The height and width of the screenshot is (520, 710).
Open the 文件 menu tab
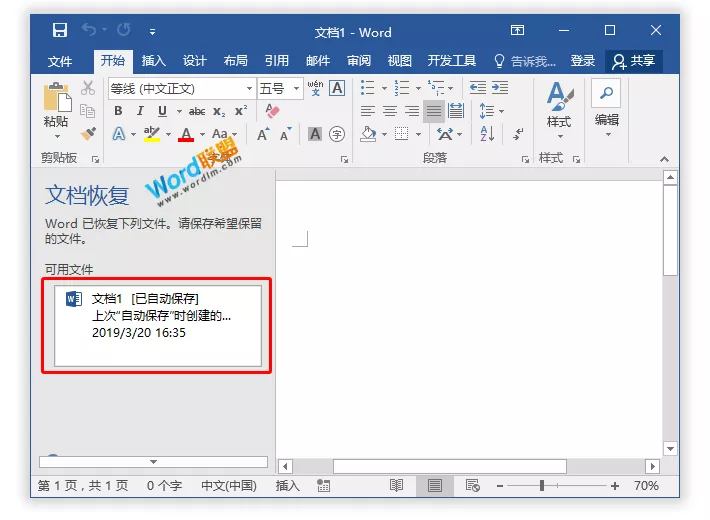[x=60, y=61]
